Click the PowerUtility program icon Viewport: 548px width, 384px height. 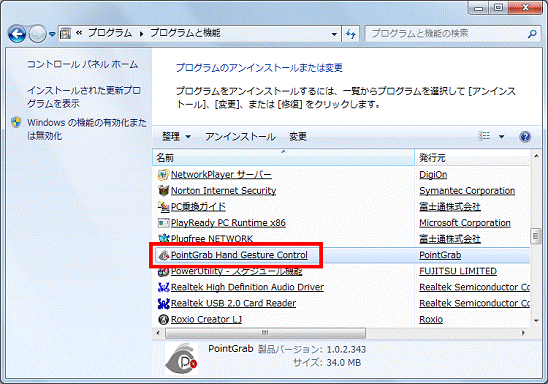click(x=163, y=271)
